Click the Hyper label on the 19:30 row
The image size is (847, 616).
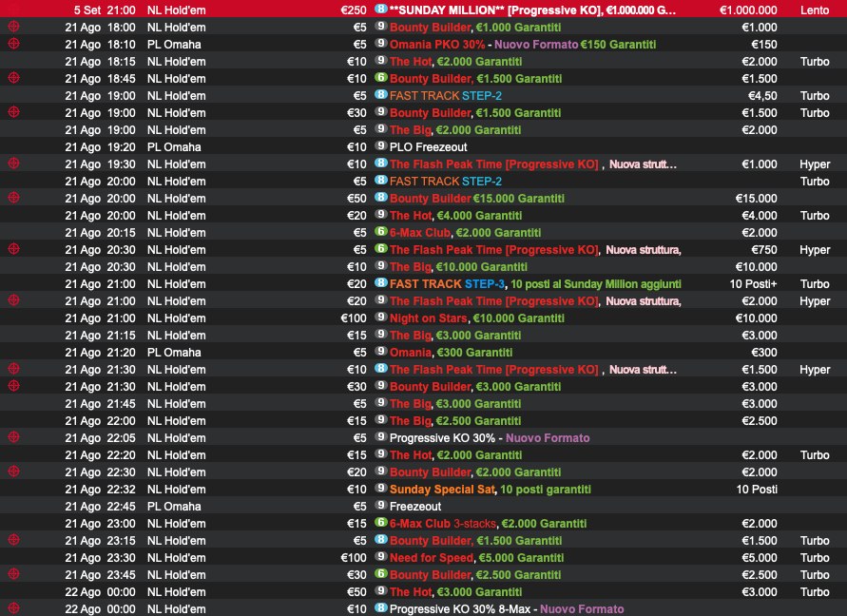coord(815,164)
